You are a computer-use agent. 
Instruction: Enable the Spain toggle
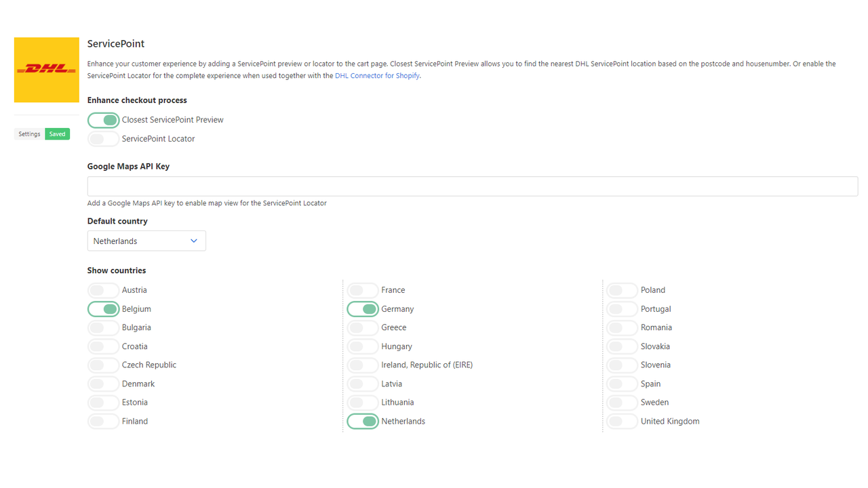pos(622,384)
